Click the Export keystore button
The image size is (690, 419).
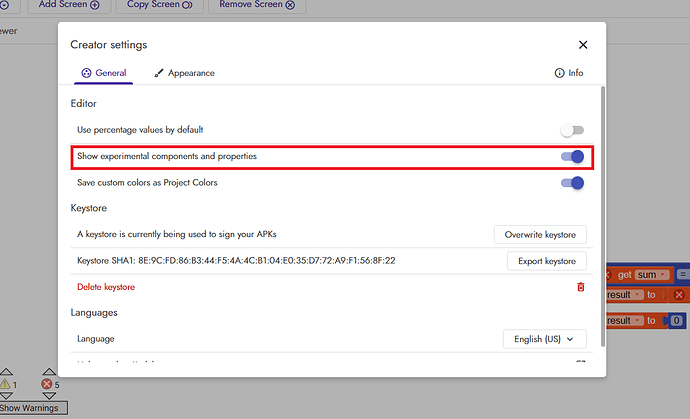[x=540, y=261]
